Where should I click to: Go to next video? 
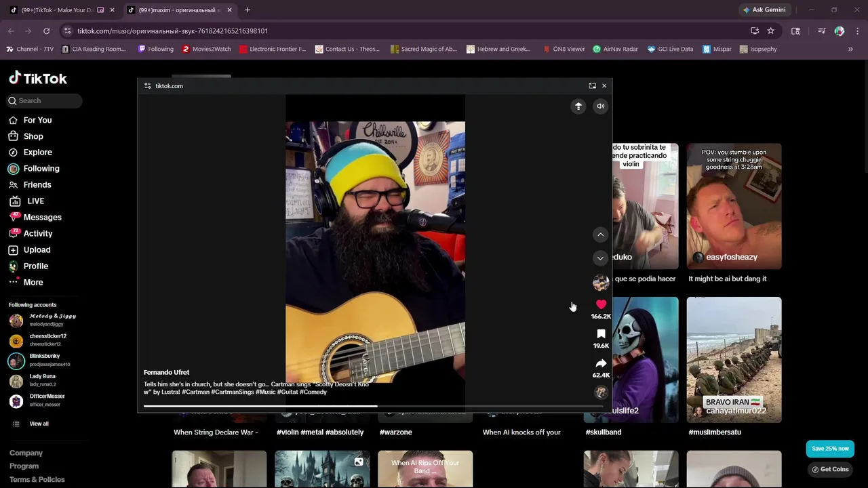tap(600, 258)
